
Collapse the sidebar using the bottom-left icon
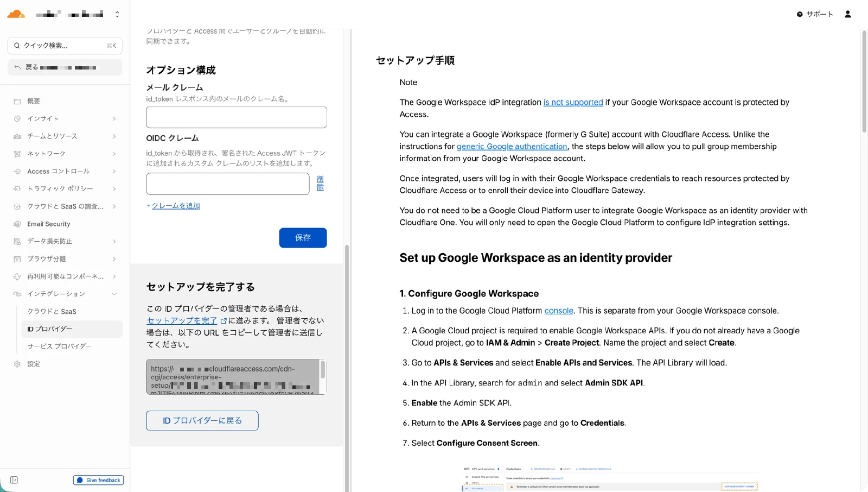pos(14,480)
